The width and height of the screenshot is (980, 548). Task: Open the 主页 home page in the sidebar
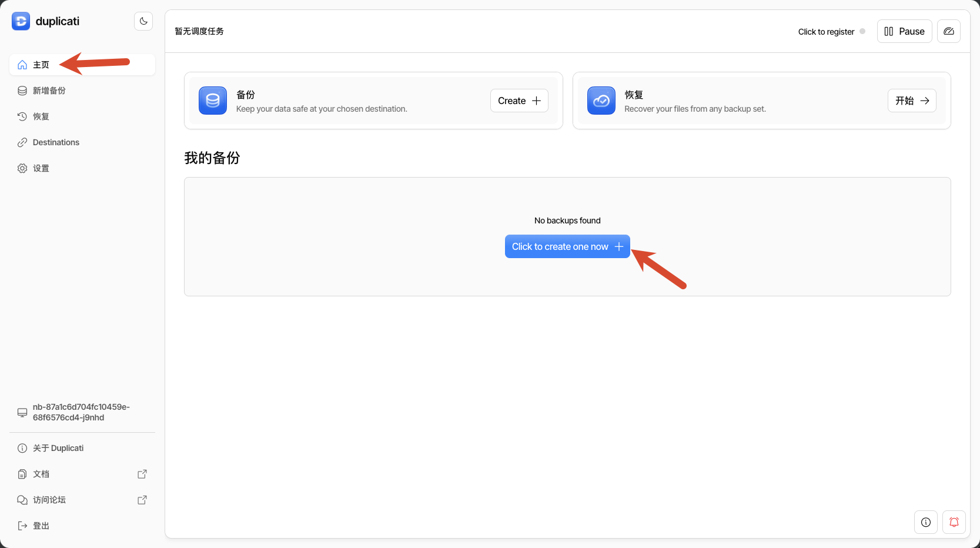coord(82,65)
